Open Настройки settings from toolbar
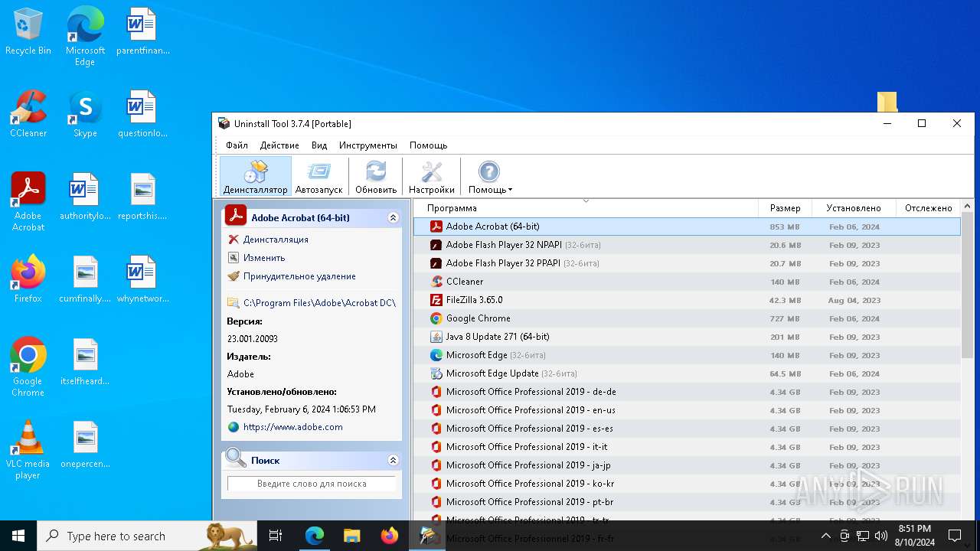This screenshot has width=980, height=551. click(x=432, y=177)
